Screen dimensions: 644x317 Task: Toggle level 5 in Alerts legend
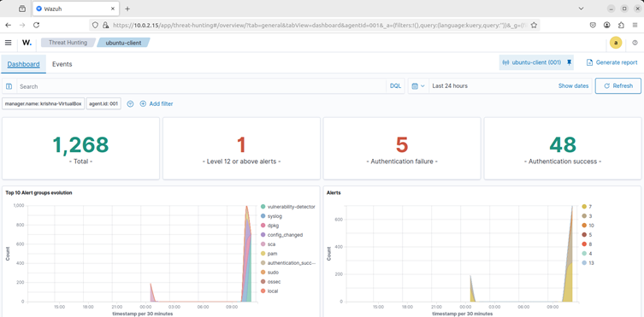click(x=587, y=235)
